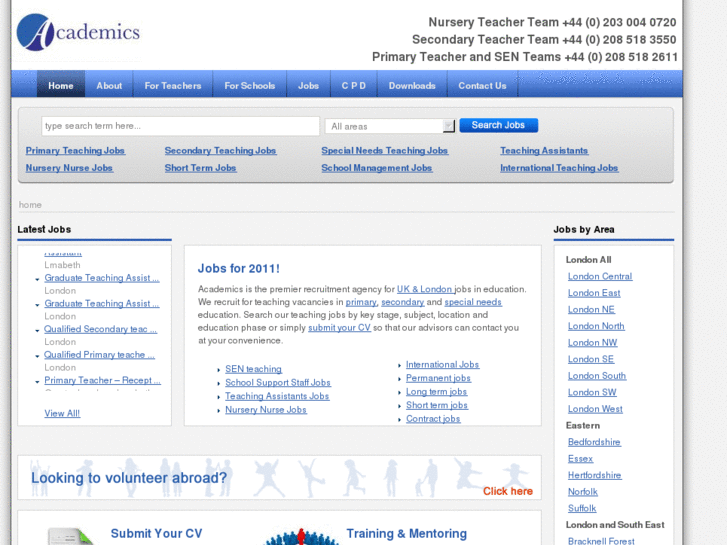This screenshot has width=727, height=545.
Task: Open the For Schools menu
Action: click(x=249, y=86)
